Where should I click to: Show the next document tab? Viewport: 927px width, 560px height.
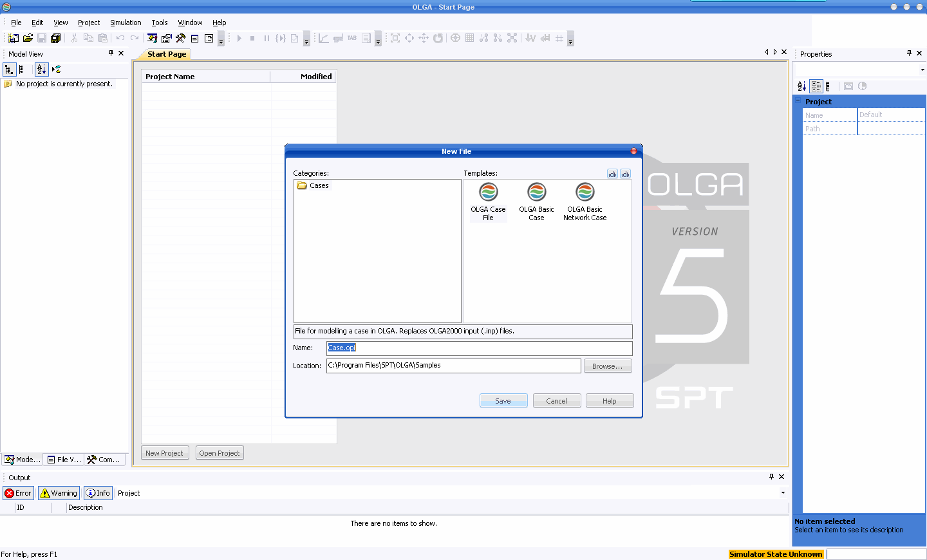tap(775, 52)
